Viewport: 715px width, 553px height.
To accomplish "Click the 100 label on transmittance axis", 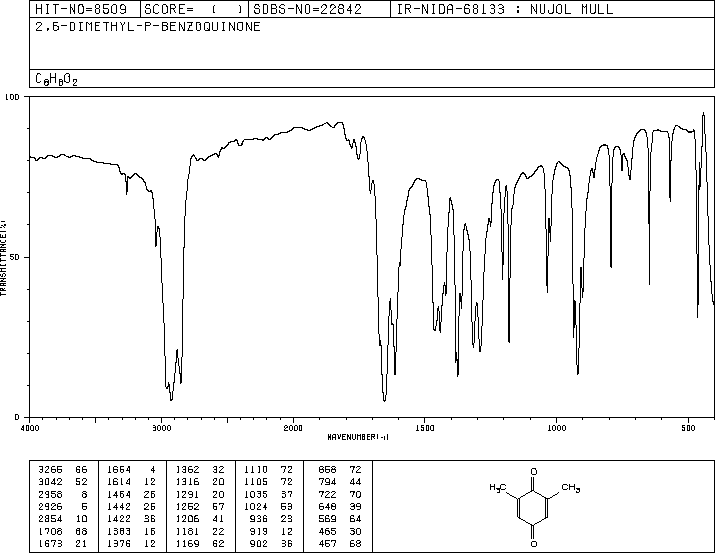I will pos(12,97).
